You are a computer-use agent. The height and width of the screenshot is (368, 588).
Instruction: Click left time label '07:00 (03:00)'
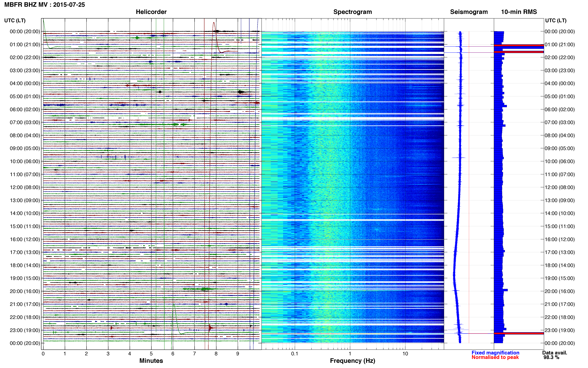pyautogui.click(x=25, y=122)
